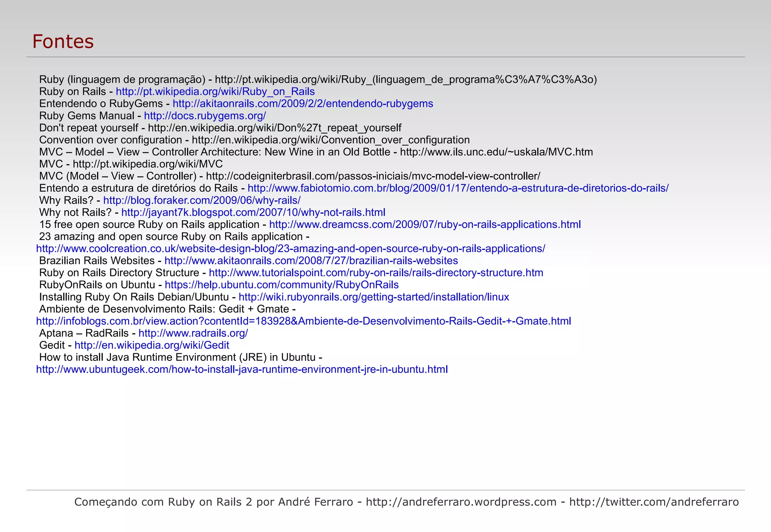This screenshot has width=771, height=532.
Task: Click footer andreferraro.wordpress.com URL
Action: [x=461, y=502]
